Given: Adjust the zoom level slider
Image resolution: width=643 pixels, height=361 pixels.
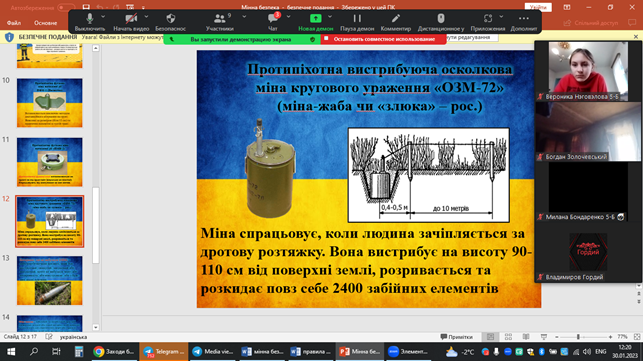Looking at the screenshot, I should tap(578, 337).
